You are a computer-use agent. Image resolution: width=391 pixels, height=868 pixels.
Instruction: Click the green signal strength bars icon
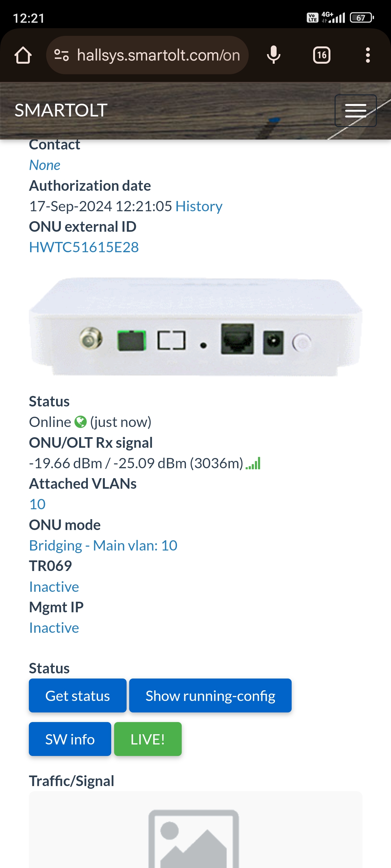tap(253, 463)
